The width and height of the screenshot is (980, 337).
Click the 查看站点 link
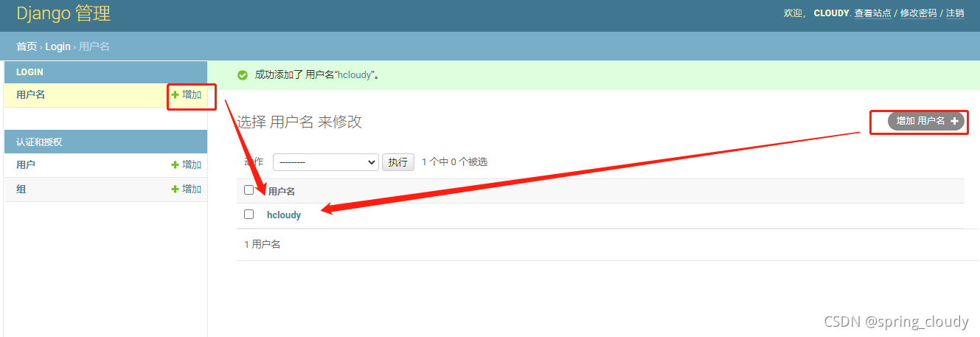pyautogui.click(x=873, y=13)
